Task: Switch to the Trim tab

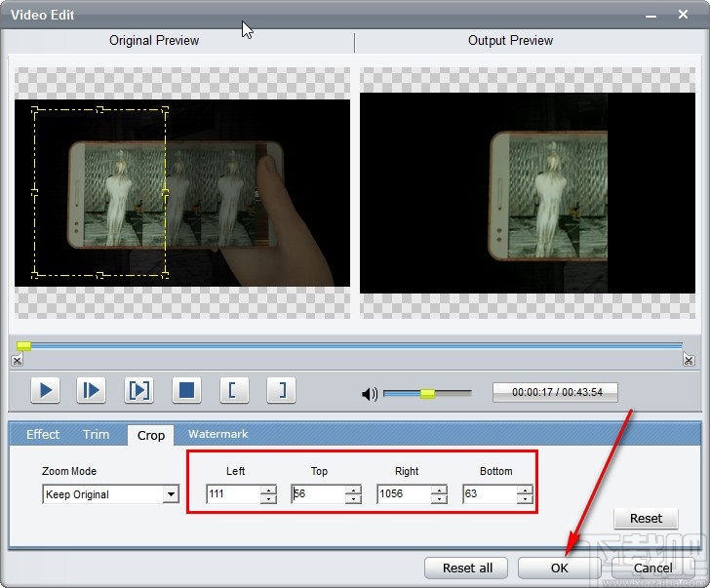Action: click(96, 435)
